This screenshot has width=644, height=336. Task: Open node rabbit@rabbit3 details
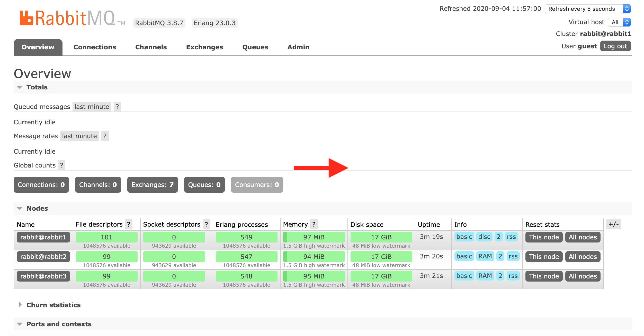tap(43, 276)
